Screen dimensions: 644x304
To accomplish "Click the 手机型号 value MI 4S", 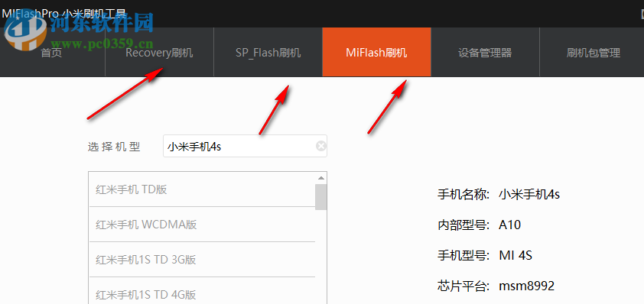I will point(516,256).
